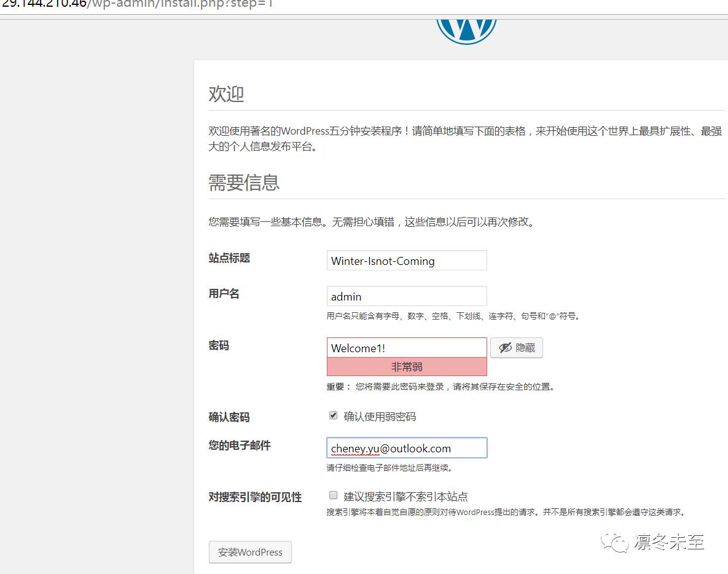Click the 确认使用弱密码 checkbox label text
The image size is (728, 574).
click(x=380, y=417)
